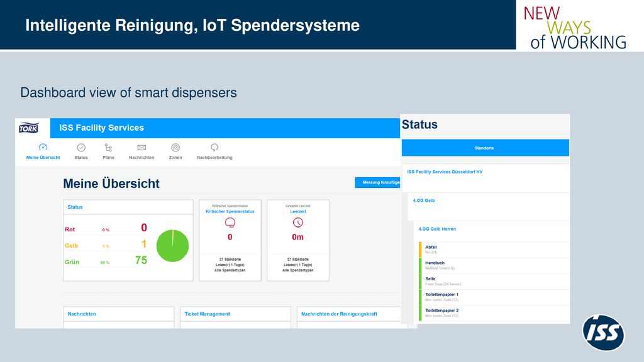
Task: Click the ISS logo on the slide
Action: coord(603,333)
